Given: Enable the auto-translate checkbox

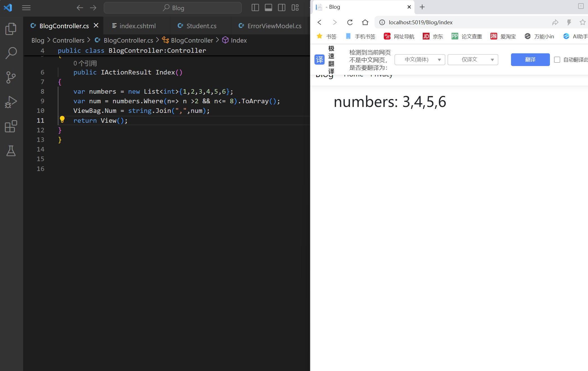Looking at the screenshot, I should pos(557,60).
